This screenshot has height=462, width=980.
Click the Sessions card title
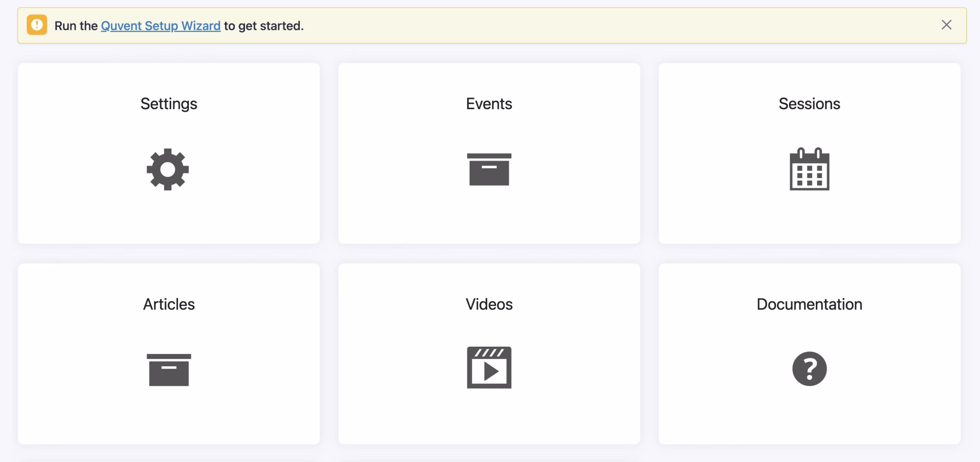pyautogui.click(x=809, y=104)
